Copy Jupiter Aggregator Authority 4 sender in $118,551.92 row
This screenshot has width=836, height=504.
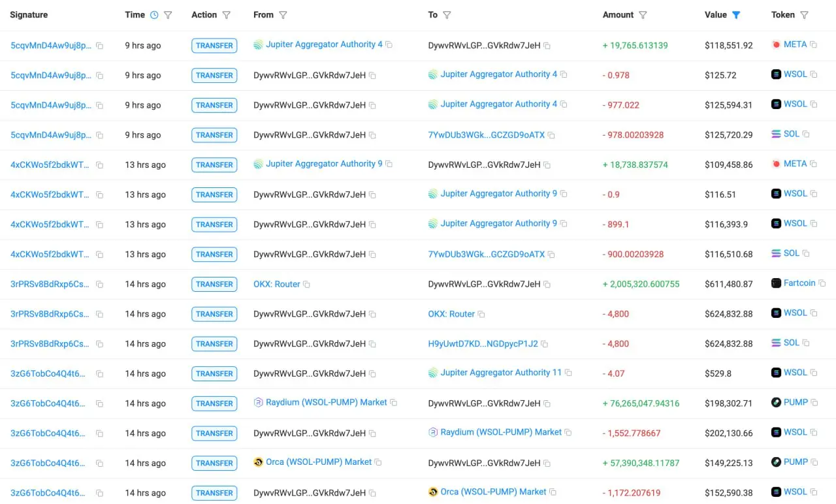[389, 44]
